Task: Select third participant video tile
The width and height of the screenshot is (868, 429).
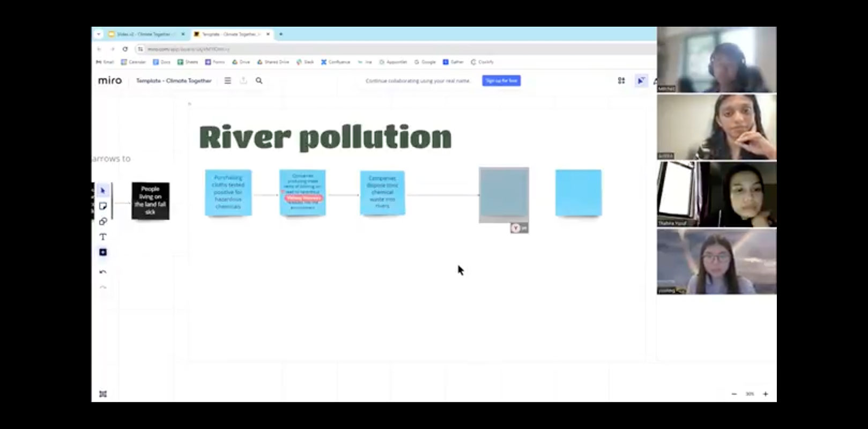Action: point(717,194)
